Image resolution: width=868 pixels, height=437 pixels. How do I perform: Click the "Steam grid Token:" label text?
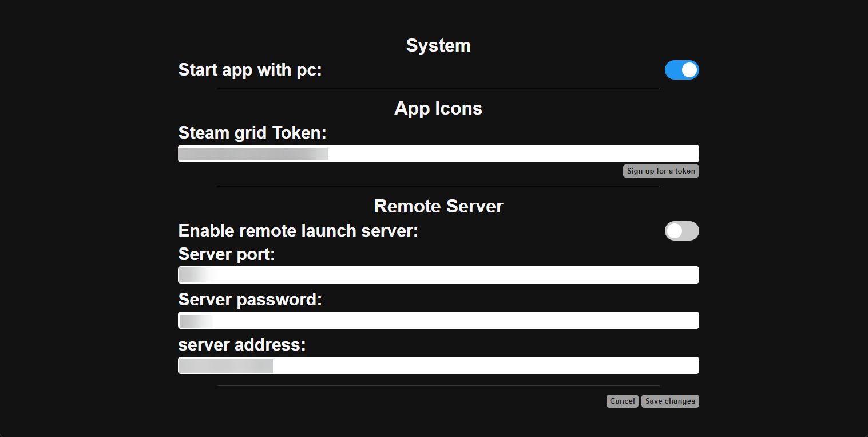(x=252, y=133)
